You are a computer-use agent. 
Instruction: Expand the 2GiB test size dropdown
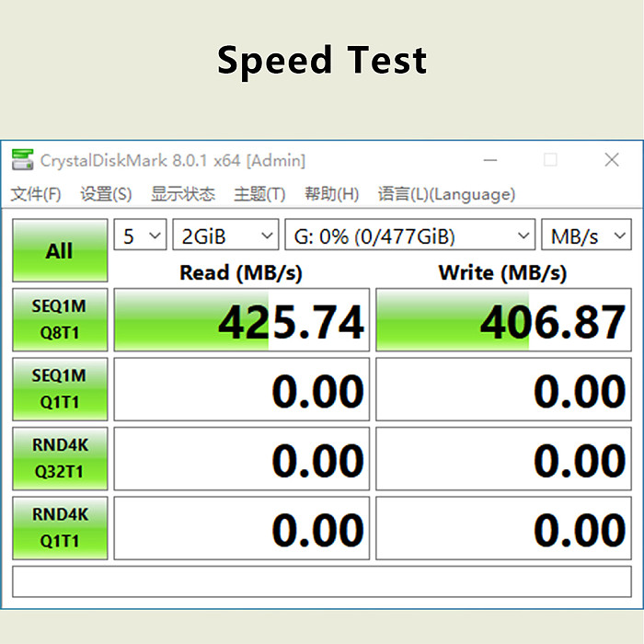(x=225, y=235)
